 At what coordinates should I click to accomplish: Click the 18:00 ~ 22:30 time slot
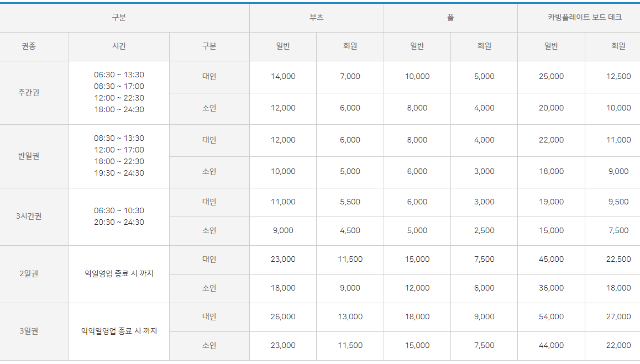pyautogui.click(x=119, y=162)
